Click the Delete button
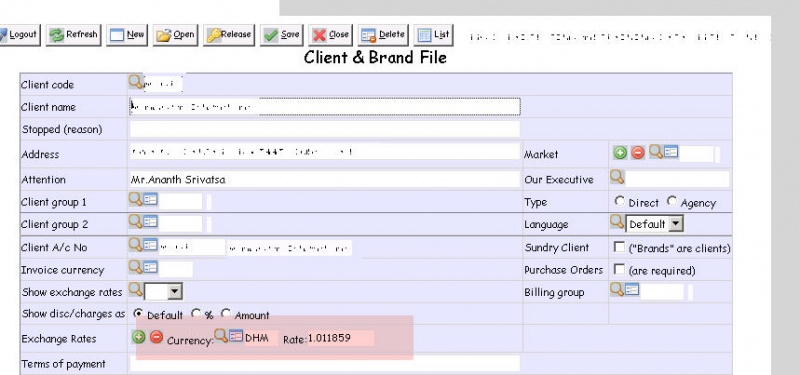 pos(383,35)
